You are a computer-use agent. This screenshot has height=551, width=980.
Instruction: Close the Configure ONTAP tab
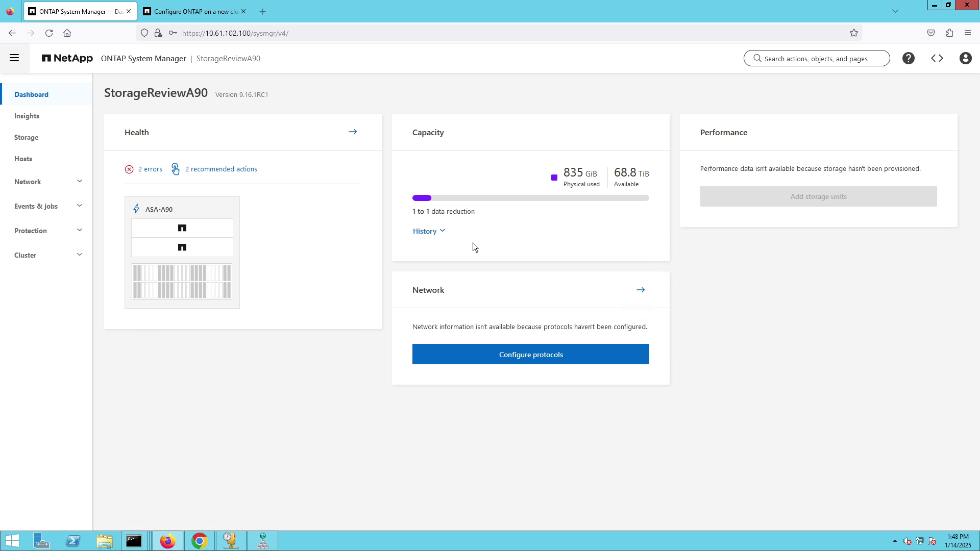coord(243,11)
